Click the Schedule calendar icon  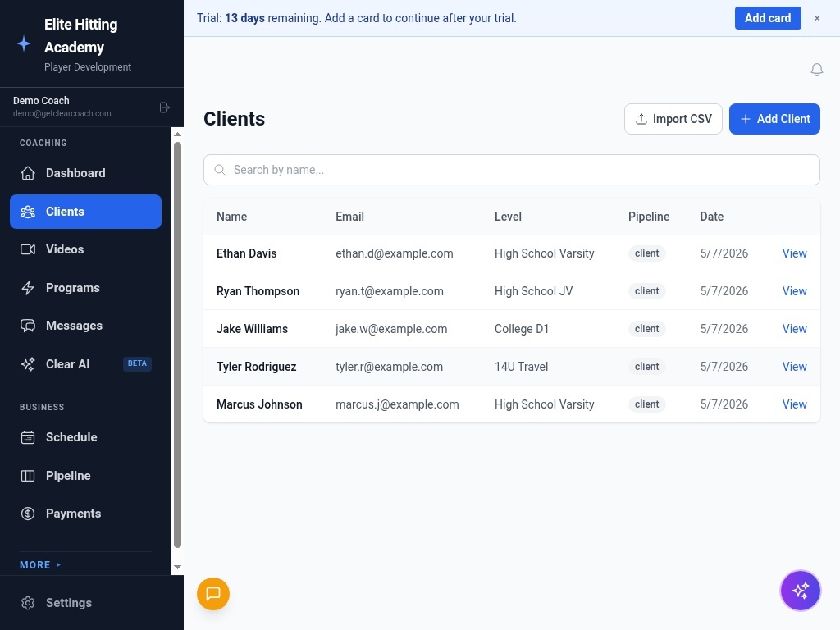28,437
